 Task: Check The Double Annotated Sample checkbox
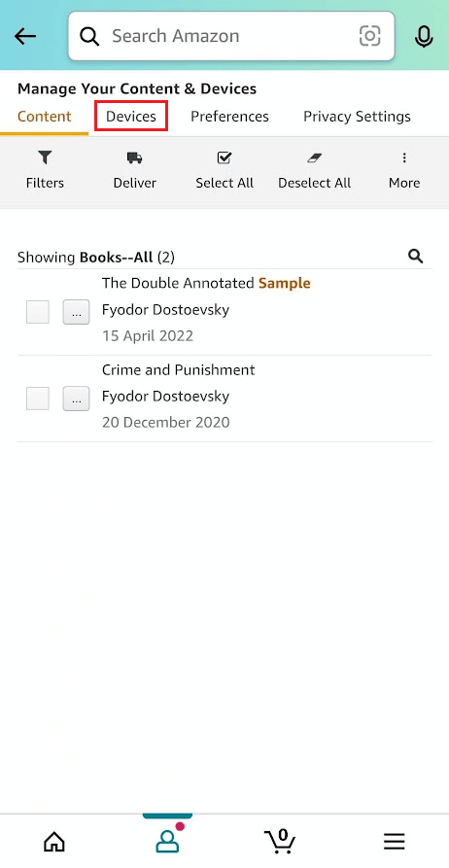[x=38, y=312]
